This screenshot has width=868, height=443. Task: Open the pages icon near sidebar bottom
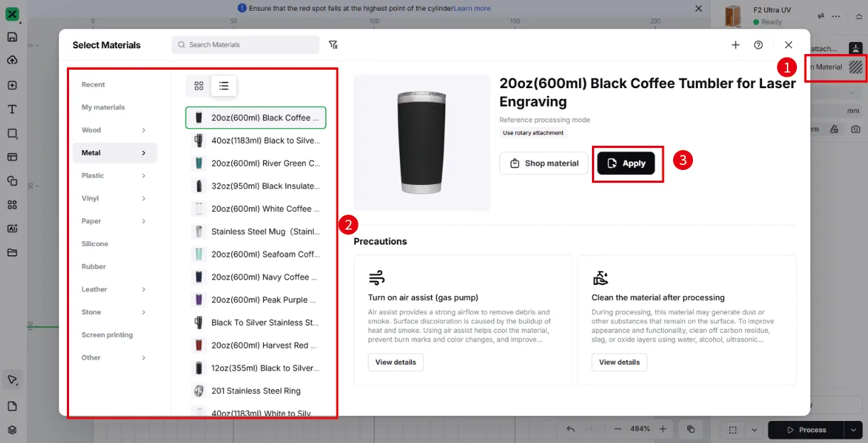click(12, 406)
